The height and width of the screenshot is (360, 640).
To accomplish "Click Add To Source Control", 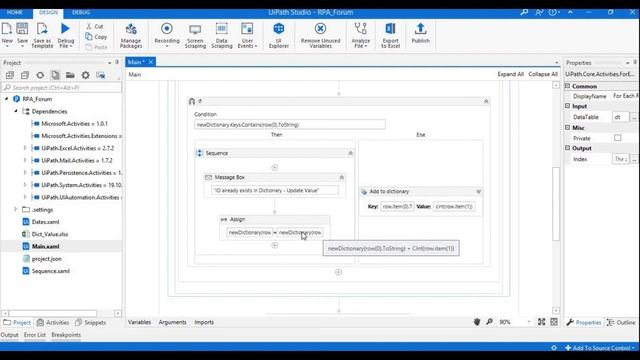I will click(x=600, y=348).
